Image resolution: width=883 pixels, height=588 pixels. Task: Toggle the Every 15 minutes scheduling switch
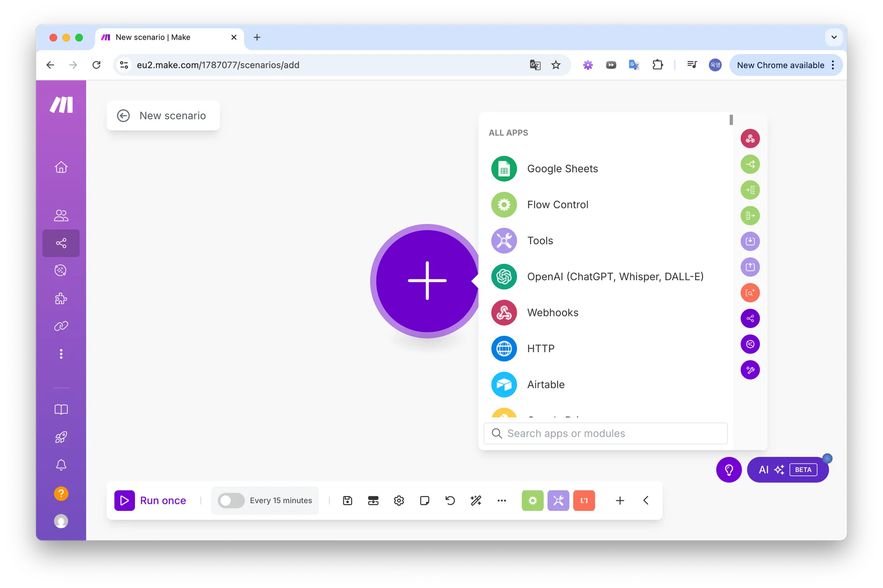point(231,500)
